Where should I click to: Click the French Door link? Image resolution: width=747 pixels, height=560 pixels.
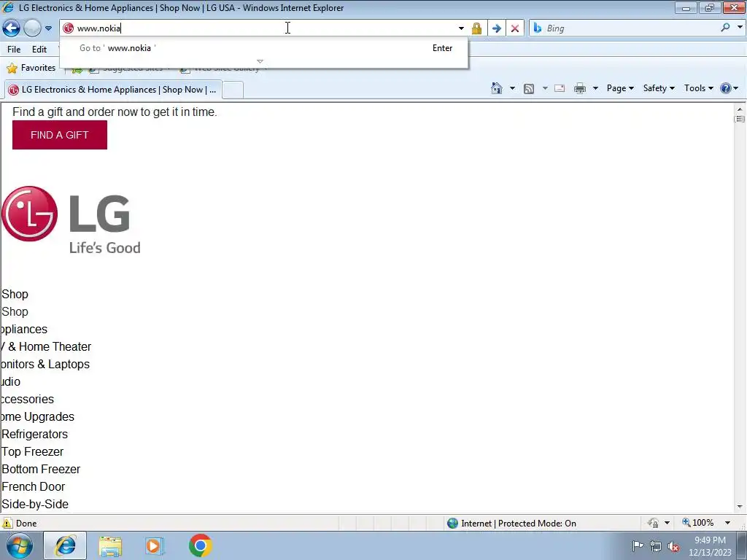point(34,486)
